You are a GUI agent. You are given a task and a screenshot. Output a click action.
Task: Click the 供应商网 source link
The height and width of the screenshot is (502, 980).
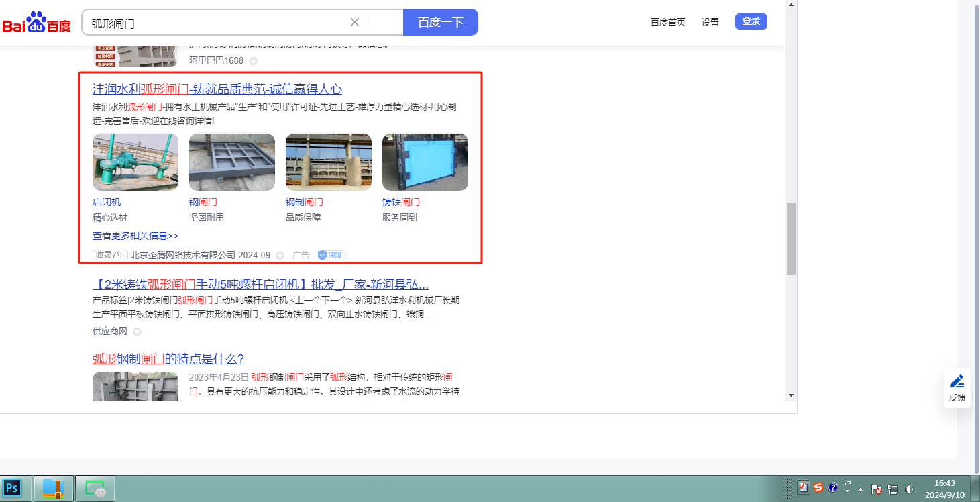110,331
